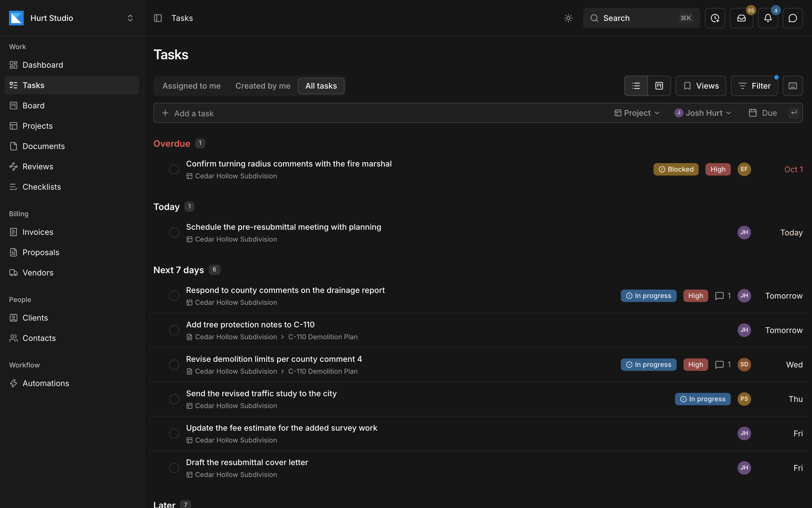The width and height of the screenshot is (812, 508).
Task: Switch theme with the sun icon
Action: (x=568, y=18)
